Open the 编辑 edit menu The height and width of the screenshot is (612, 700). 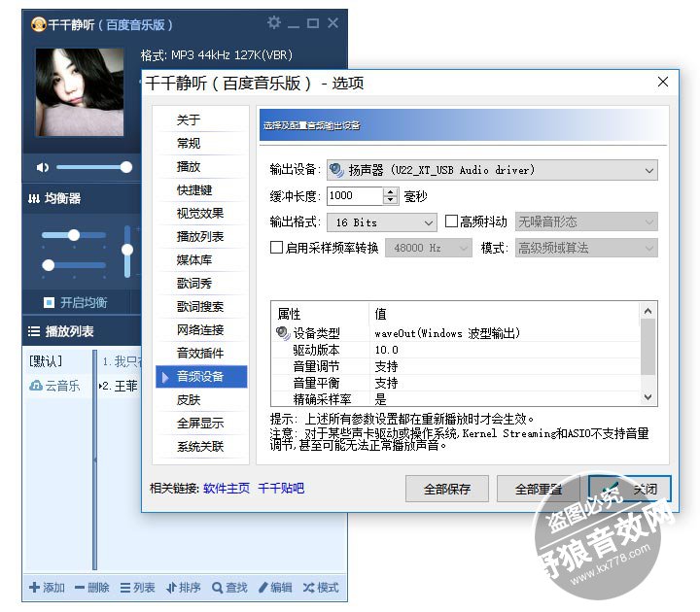click(x=275, y=588)
